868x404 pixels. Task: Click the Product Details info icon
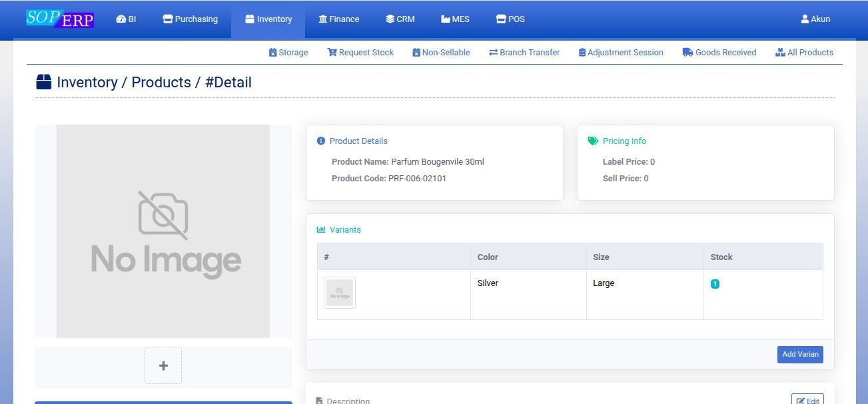pos(321,141)
